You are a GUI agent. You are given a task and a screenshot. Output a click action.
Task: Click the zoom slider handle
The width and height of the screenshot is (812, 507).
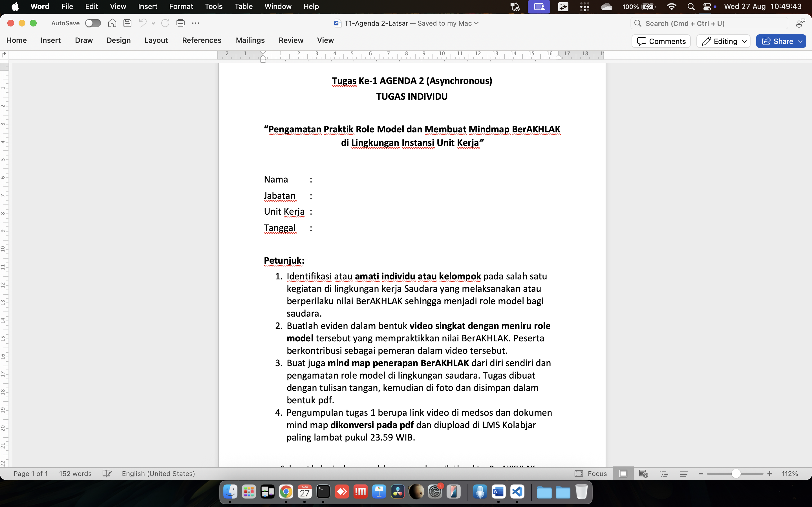pos(736,473)
